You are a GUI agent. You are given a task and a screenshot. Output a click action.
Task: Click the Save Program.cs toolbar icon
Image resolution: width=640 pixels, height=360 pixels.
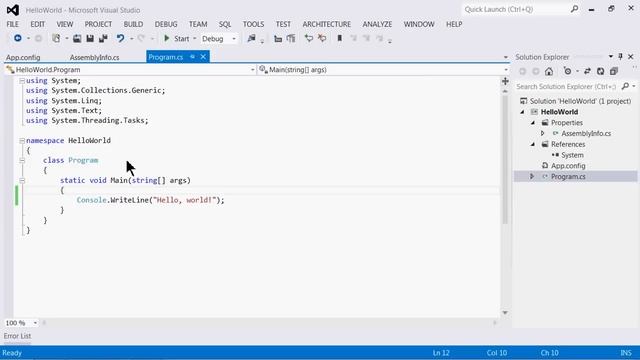tap(90, 38)
